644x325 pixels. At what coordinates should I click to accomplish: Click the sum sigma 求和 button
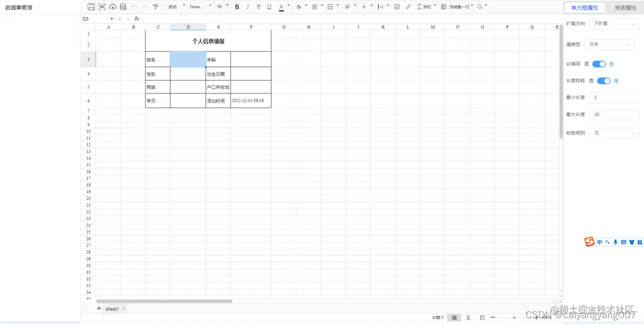pos(424,7)
